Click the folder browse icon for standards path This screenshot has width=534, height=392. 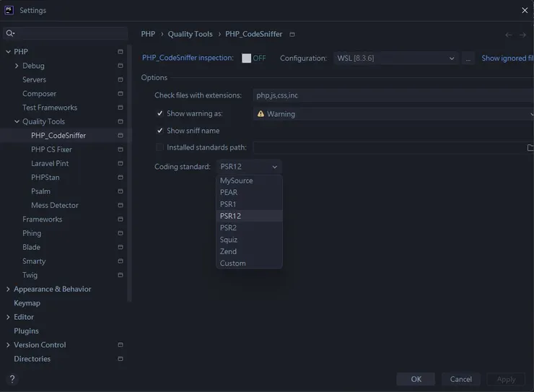pos(530,147)
